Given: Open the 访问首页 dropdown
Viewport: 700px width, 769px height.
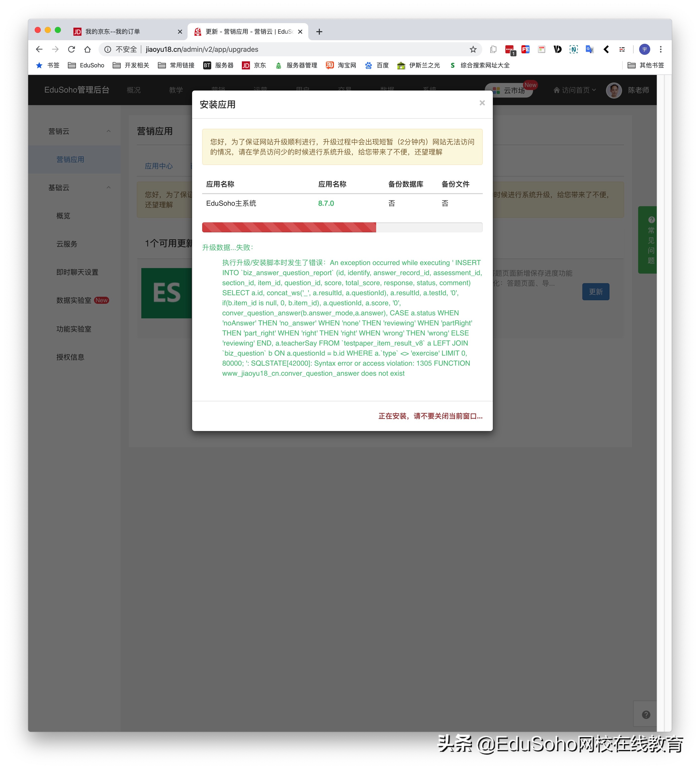Looking at the screenshot, I should (x=574, y=90).
